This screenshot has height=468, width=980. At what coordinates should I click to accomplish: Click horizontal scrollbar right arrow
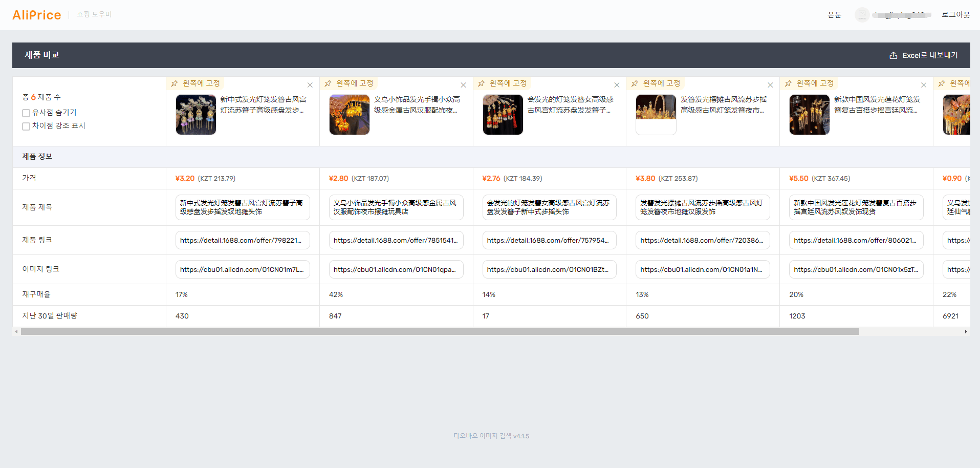(x=966, y=332)
